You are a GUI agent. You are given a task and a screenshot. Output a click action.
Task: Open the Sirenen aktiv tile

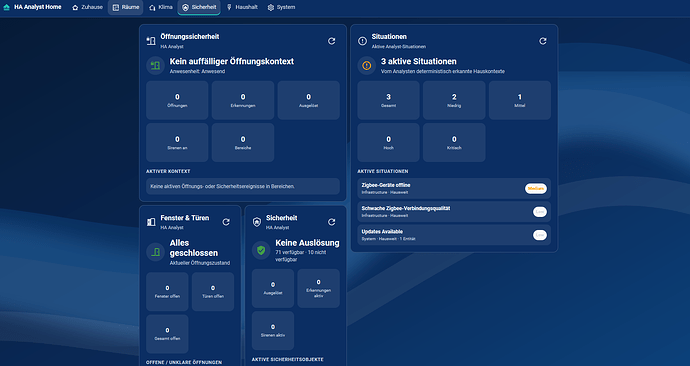coord(273,330)
